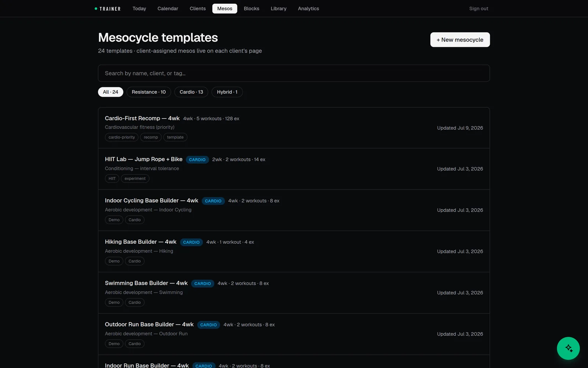This screenshot has width=588, height=368.
Task: Open Outdoor Run Base Builder — 4wk
Action: [x=294, y=334]
